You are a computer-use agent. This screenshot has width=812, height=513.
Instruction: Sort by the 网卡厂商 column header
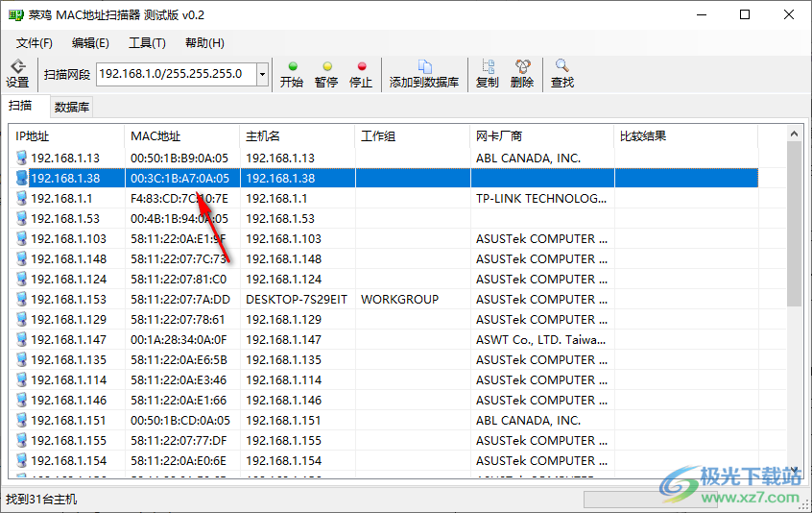(x=541, y=136)
